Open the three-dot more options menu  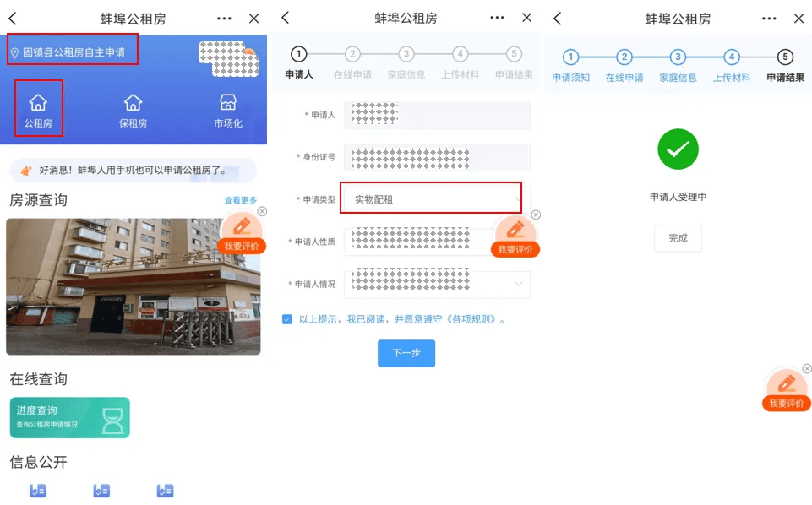[223, 17]
